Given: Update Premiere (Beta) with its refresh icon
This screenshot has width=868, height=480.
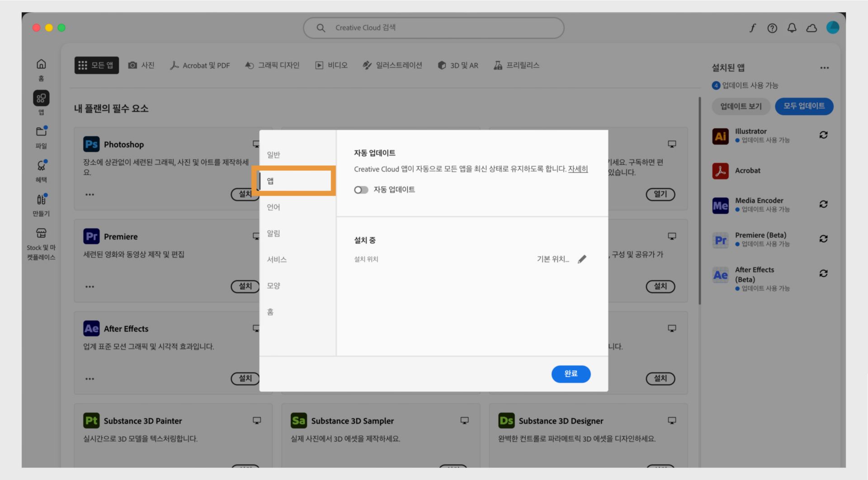Looking at the screenshot, I should coord(824,239).
